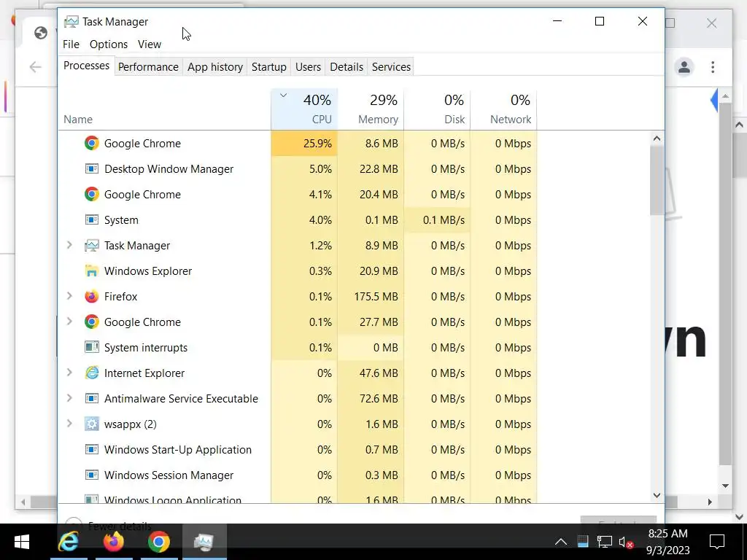
Task: Click the 20.9 MB Windows Explorer memory cell
Action: [371, 271]
